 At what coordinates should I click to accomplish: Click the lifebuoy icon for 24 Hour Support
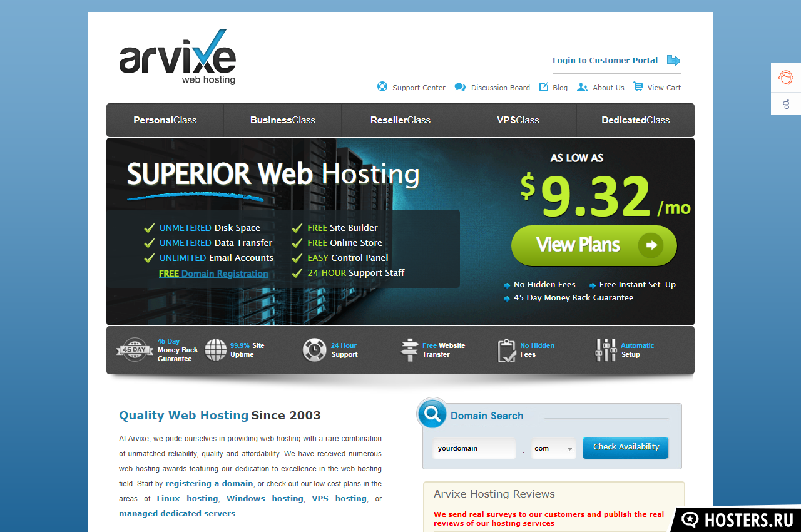tap(314, 350)
